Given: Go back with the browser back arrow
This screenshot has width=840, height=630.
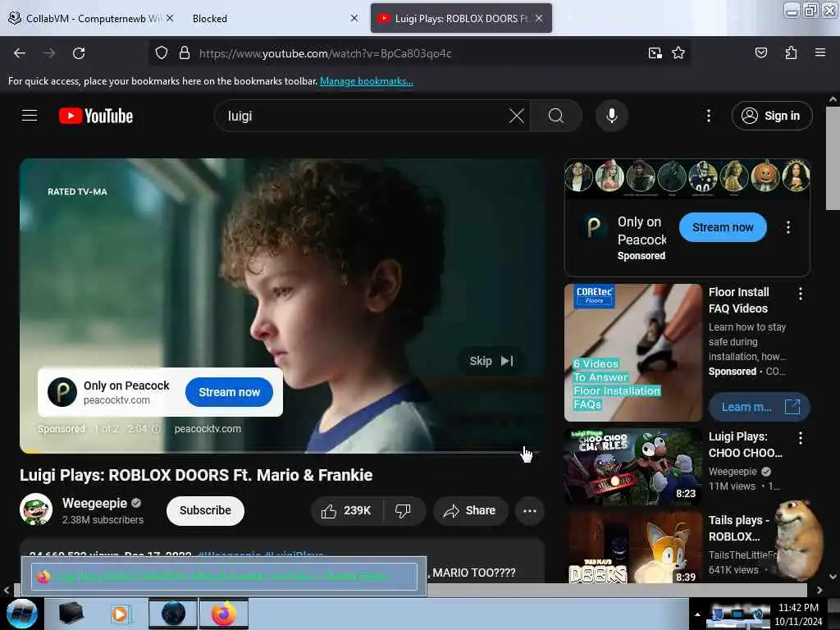Looking at the screenshot, I should pyautogui.click(x=20, y=53).
